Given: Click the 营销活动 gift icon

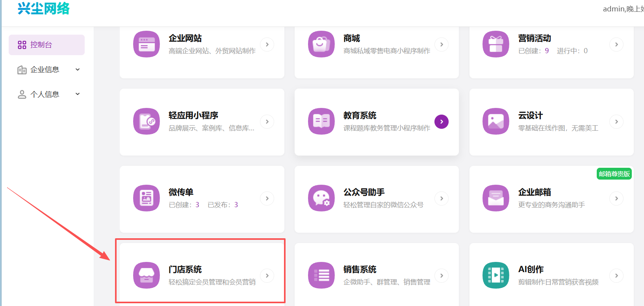Looking at the screenshot, I should pyautogui.click(x=496, y=44).
